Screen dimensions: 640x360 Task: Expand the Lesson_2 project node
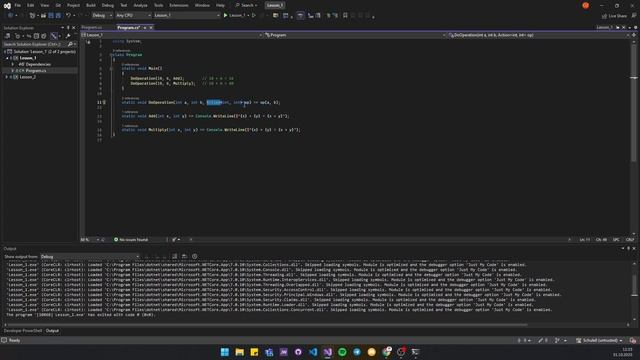point(6,77)
